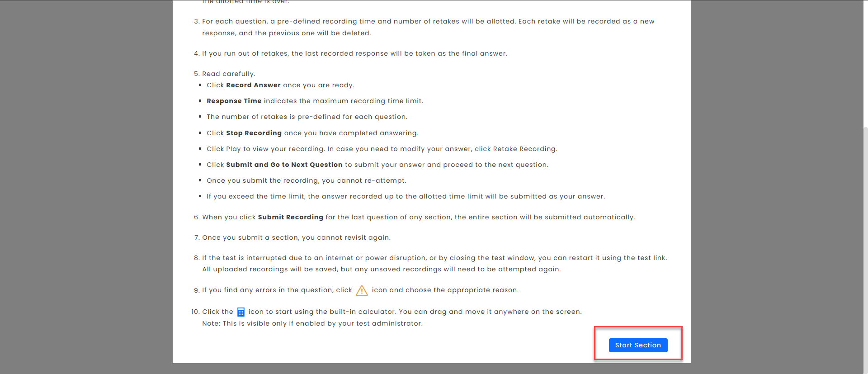Image resolution: width=868 pixels, height=374 pixels.
Task: Click the bullet before Click Stop Recording line
Action: 200,133
